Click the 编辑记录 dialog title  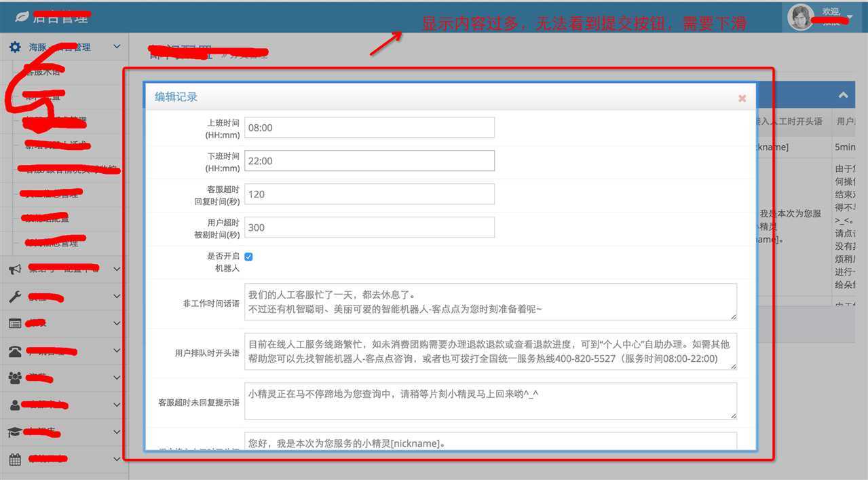point(176,97)
